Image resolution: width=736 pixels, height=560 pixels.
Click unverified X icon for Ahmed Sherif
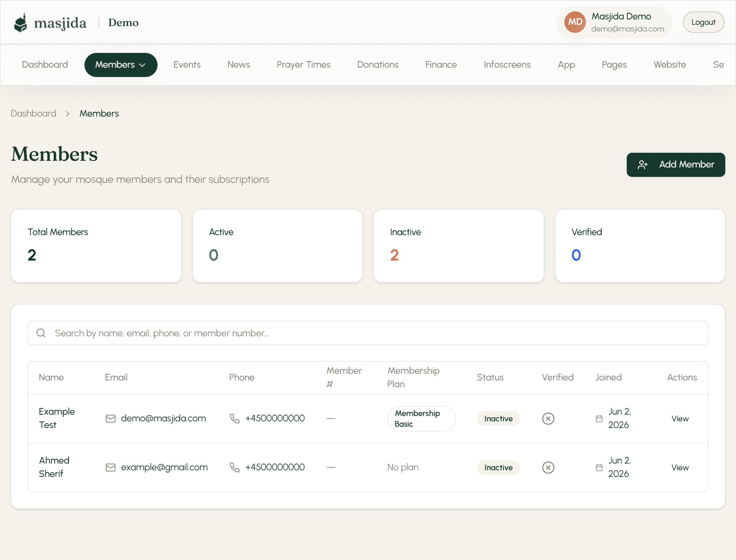click(548, 468)
